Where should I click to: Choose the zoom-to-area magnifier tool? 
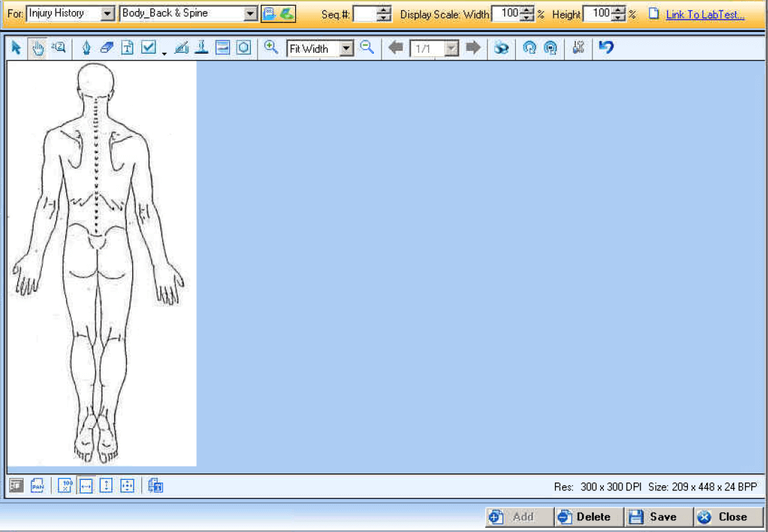pyautogui.click(x=58, y=48)
